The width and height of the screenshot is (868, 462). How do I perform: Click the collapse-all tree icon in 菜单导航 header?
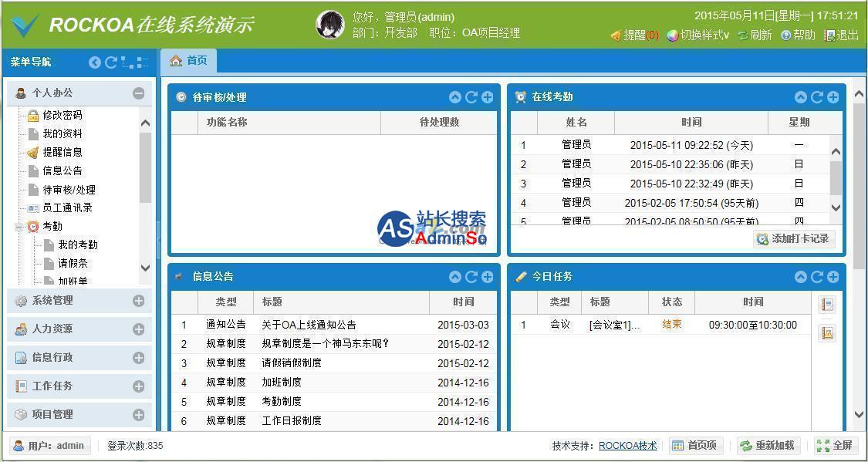pyautogui.click(x=143, y=62)
